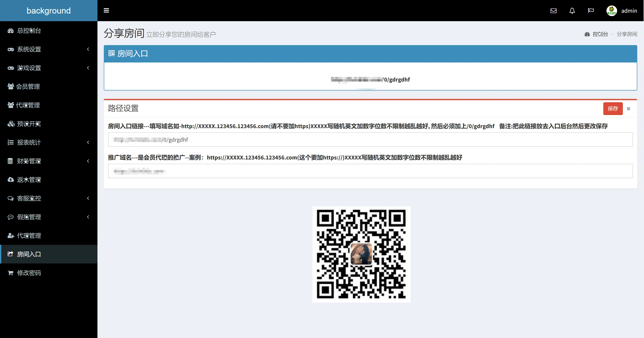The image size is (644, 338).
Task: Expand the 系统设置 menu chevron
Action: 88,49
